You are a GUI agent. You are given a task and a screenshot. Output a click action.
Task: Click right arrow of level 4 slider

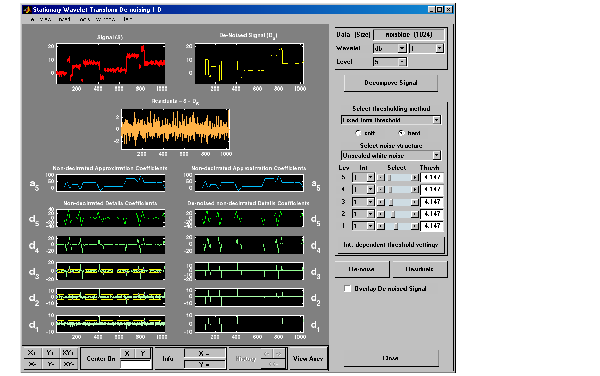[x=415, y=189]
